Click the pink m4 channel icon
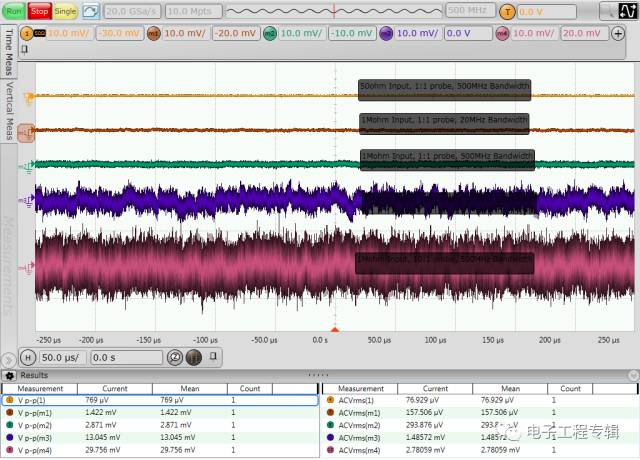The image size is (640, 460). (x=502, y=33)
